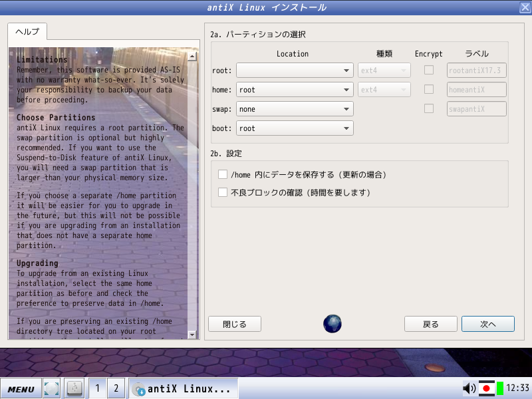Open the home Location dropdown

point(295,90)
